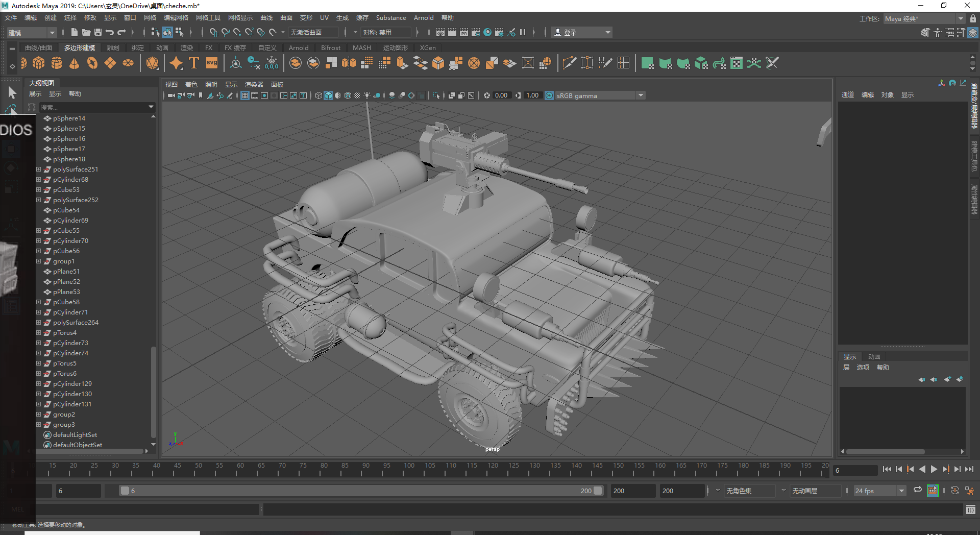Click the current frame field showing 6
The image size is (980, 535).
coord(855,470)
